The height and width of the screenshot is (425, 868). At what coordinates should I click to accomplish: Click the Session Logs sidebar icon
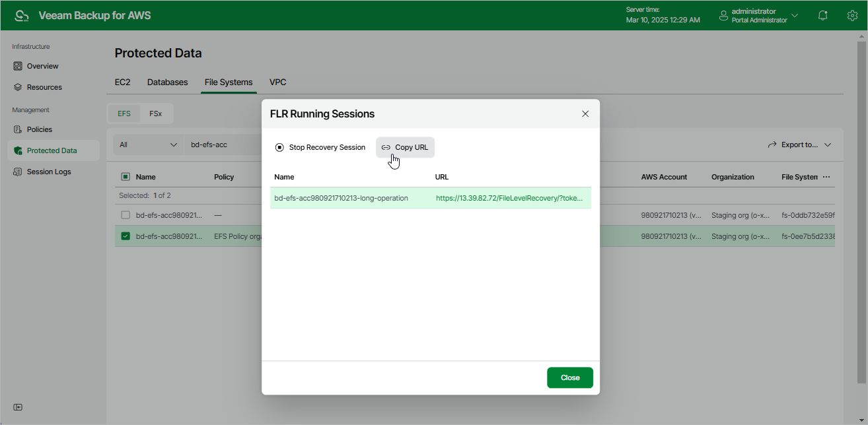(18, 172)
